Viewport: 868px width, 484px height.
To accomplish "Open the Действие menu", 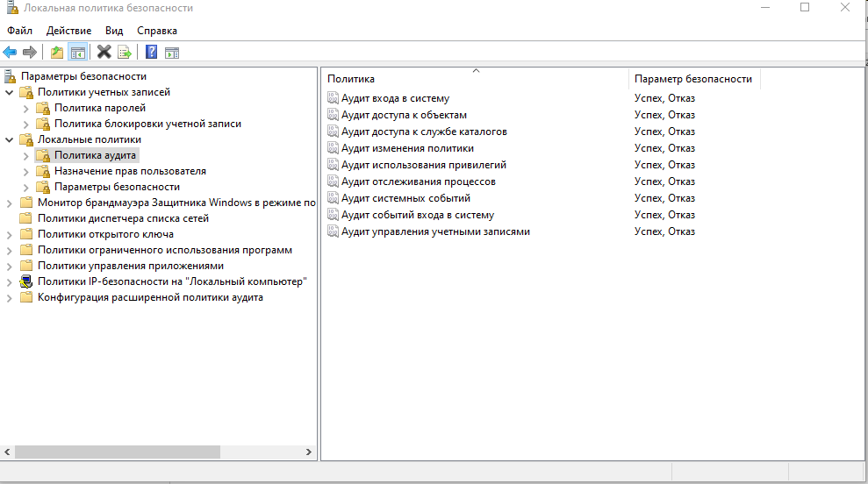I will click(x=68, y=31).
